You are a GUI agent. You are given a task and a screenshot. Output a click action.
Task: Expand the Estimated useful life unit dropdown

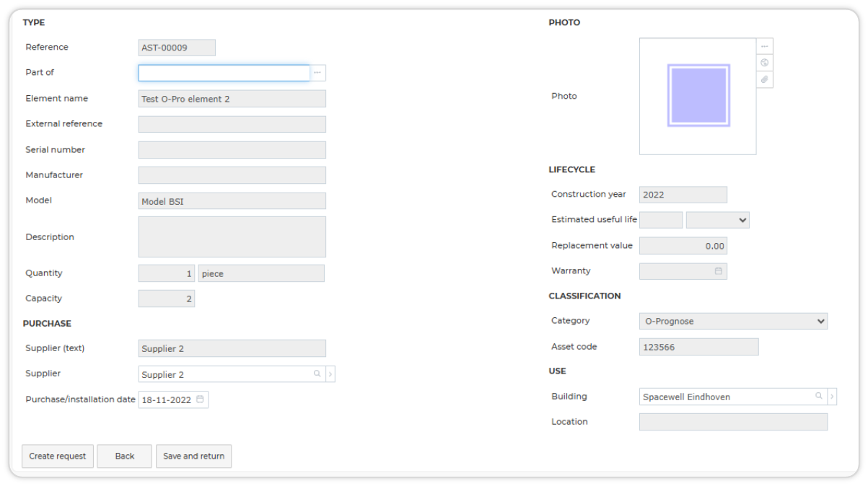click(718, 220)
